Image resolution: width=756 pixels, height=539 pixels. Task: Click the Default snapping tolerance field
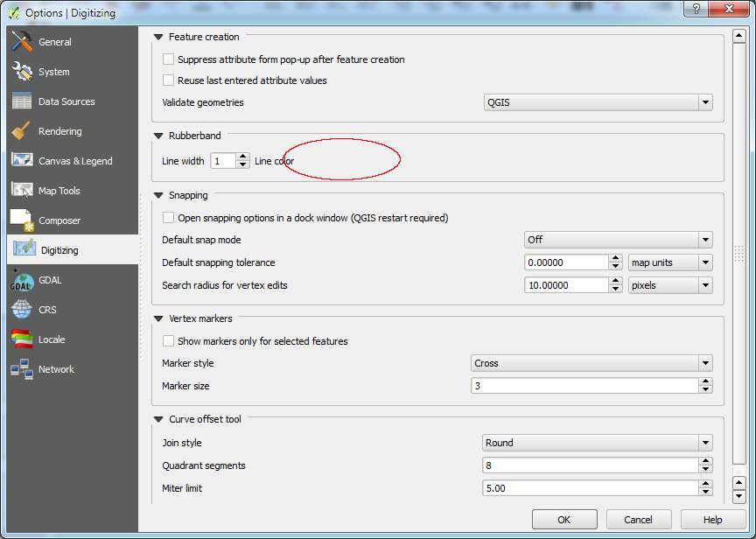566,262
